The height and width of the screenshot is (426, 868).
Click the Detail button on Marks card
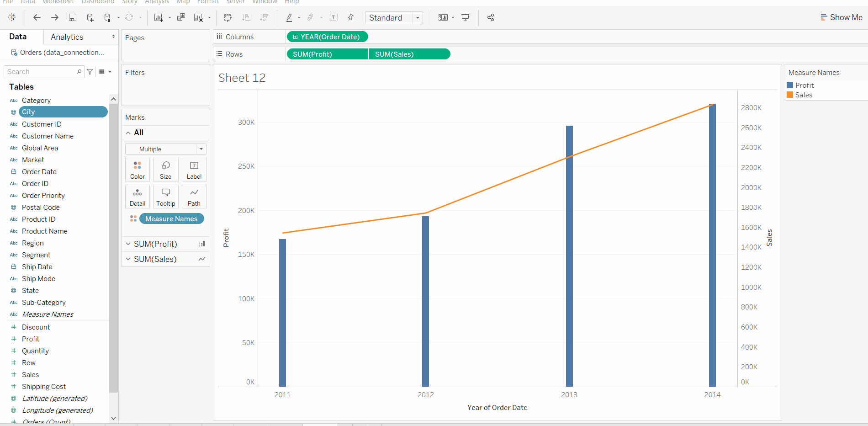point(138,197)
